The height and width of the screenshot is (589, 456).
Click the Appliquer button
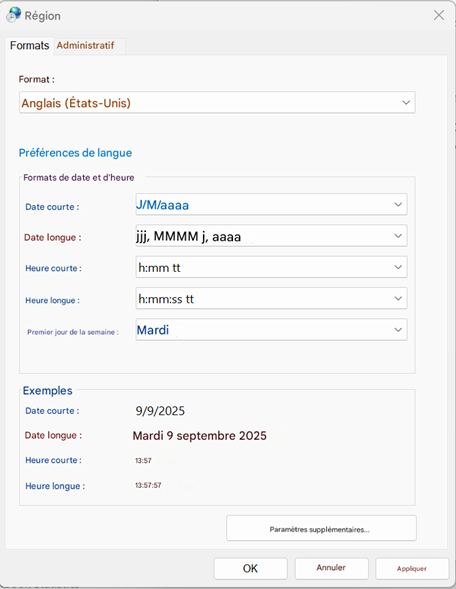(x=412, y=568)
